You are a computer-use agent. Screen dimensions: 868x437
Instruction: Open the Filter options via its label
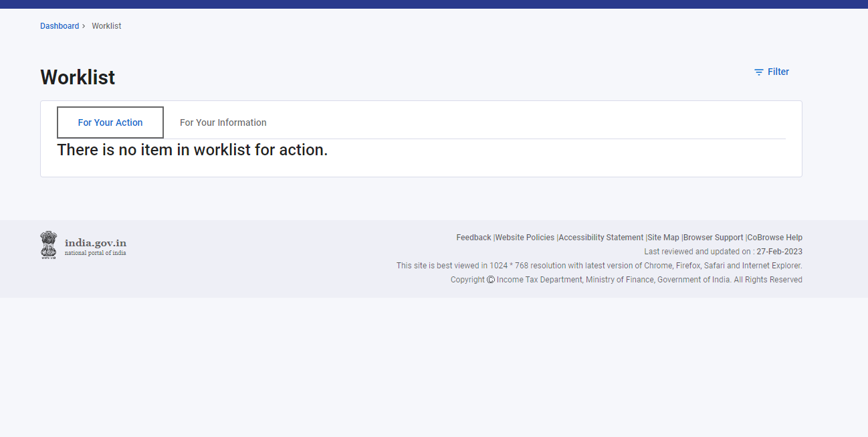(x=778, y=72)
